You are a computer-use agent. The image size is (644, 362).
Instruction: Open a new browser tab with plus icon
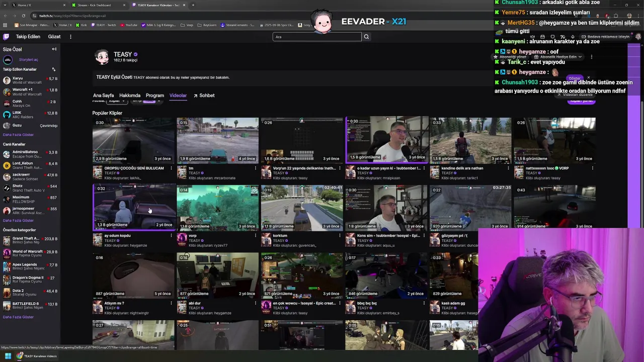tap(193, 5)
